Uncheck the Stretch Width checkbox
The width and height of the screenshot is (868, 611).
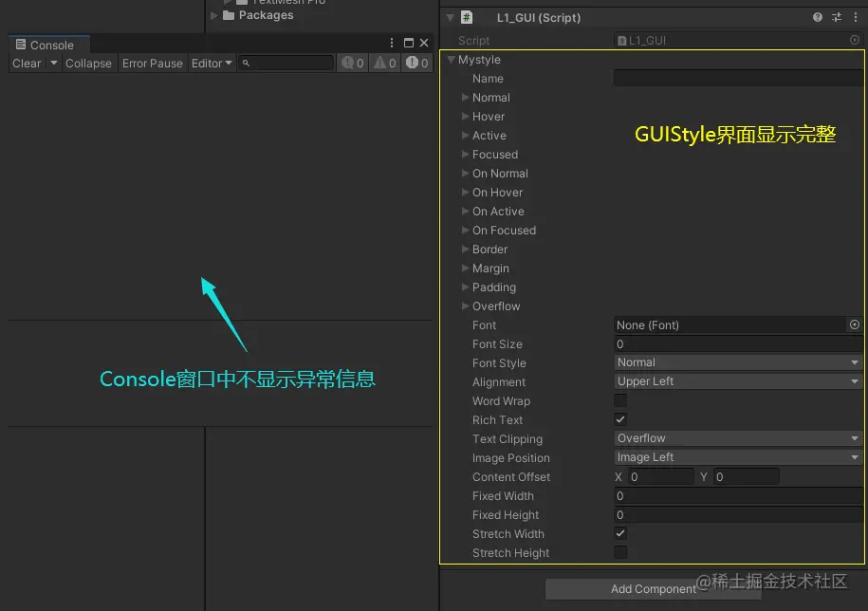click(620, 533)
